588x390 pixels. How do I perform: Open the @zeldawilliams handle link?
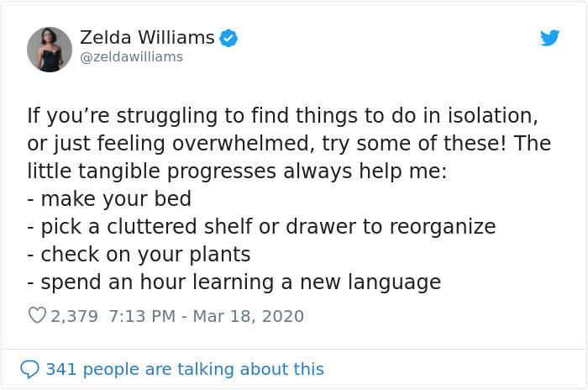click(x=131, y=57)
